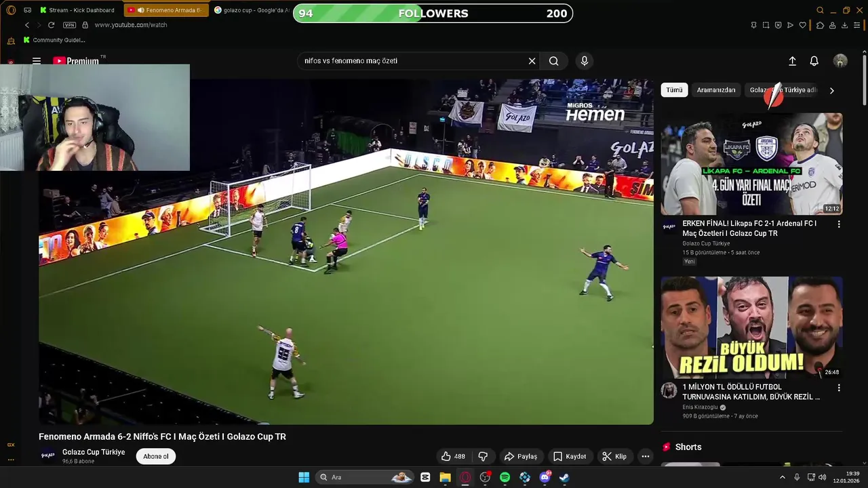The height and width of the screenshot is (488, 868).
Task: Click the YouTube search field
Action: point(414,61)
